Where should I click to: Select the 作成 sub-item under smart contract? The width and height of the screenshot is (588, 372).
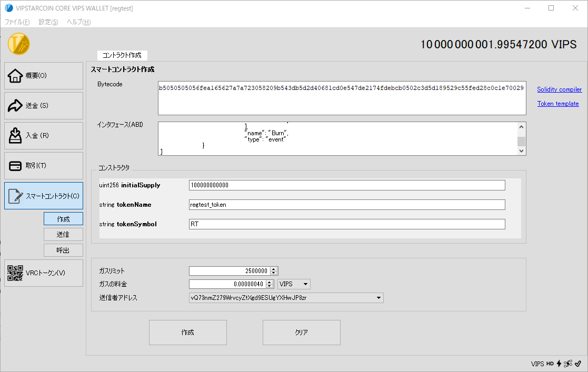63,219
